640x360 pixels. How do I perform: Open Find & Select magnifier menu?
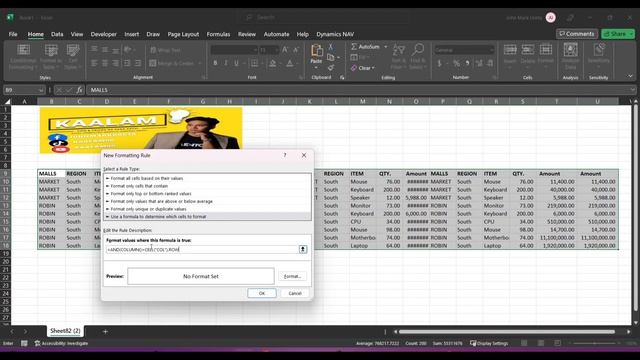[x=417, y=56]
